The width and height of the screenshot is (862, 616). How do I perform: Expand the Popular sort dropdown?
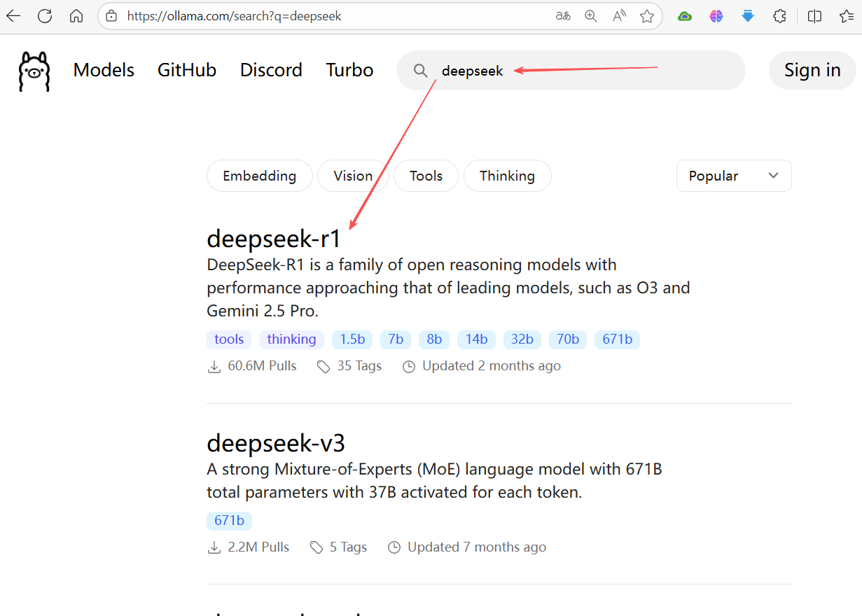734,176
